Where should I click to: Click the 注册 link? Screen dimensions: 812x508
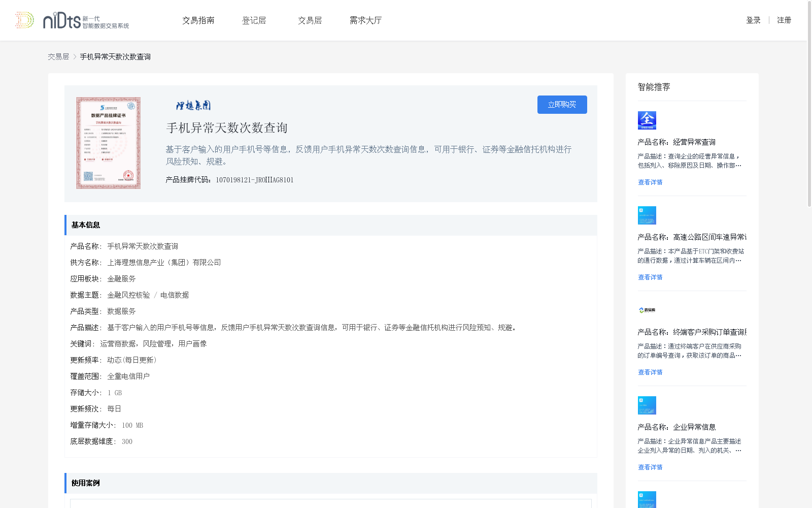(784, 20)
